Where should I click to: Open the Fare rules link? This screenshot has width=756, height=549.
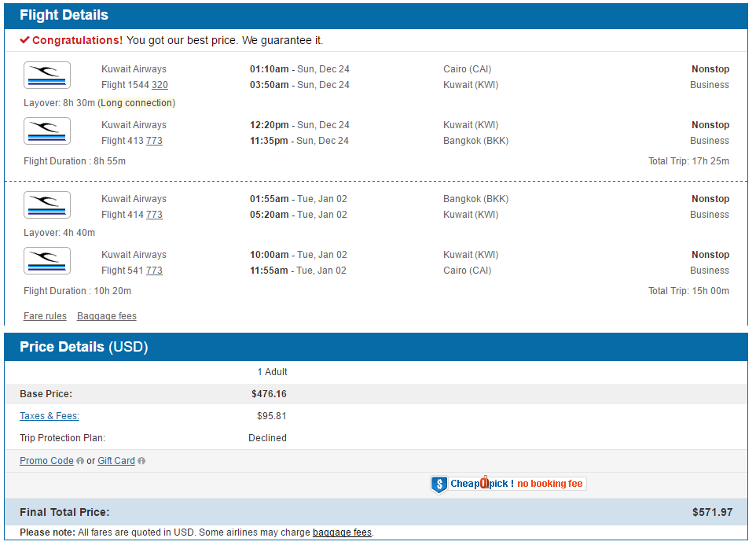pos(45,316)
